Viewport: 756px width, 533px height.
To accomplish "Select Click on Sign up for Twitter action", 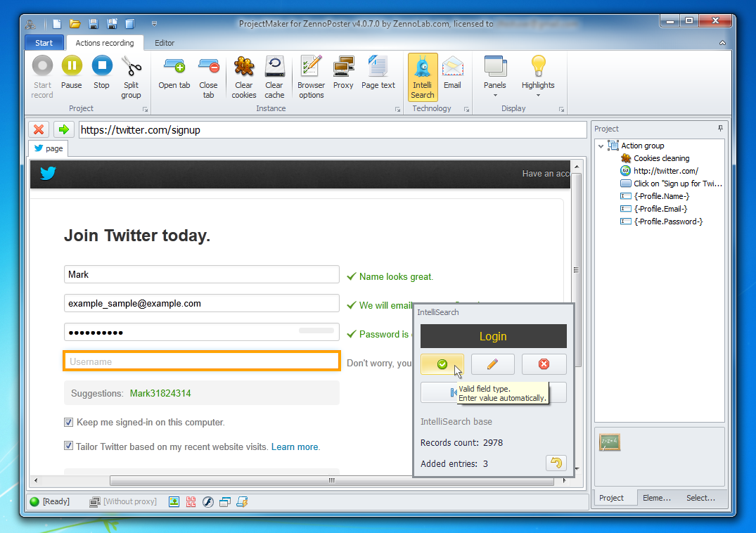I will point(671,184).
